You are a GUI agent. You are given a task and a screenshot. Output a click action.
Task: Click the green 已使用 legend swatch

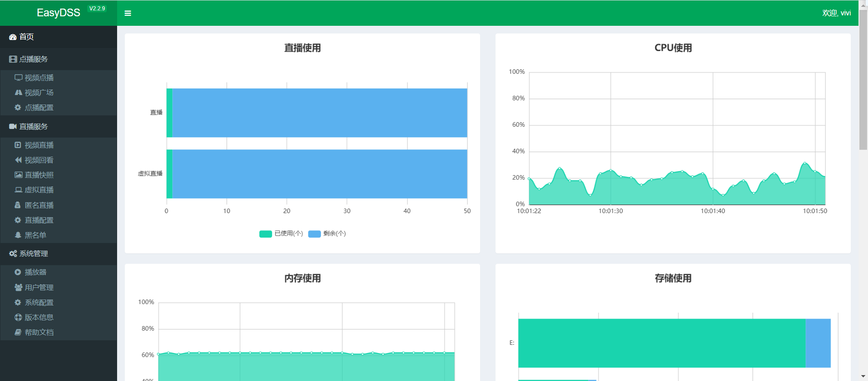[x=265, y=234]
